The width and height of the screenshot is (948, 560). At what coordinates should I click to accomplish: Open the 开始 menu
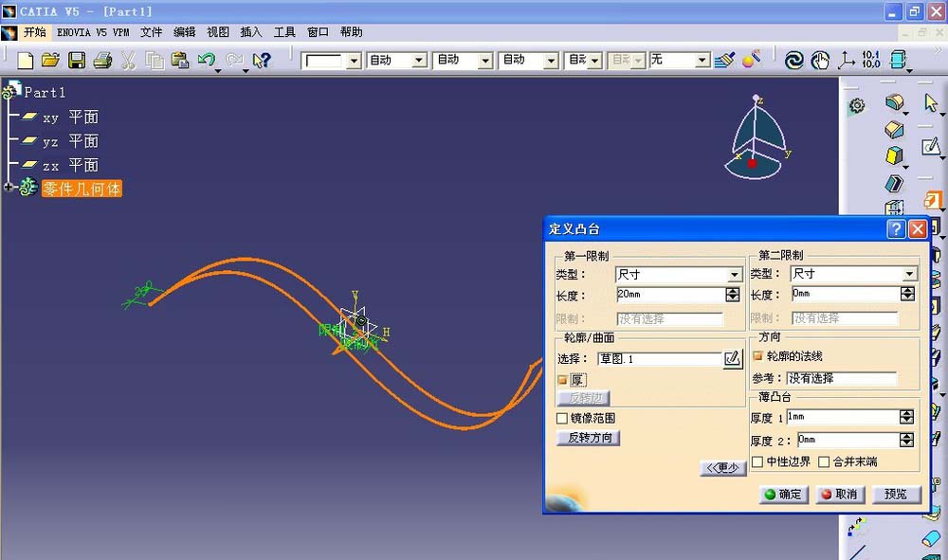pos(35,32)
